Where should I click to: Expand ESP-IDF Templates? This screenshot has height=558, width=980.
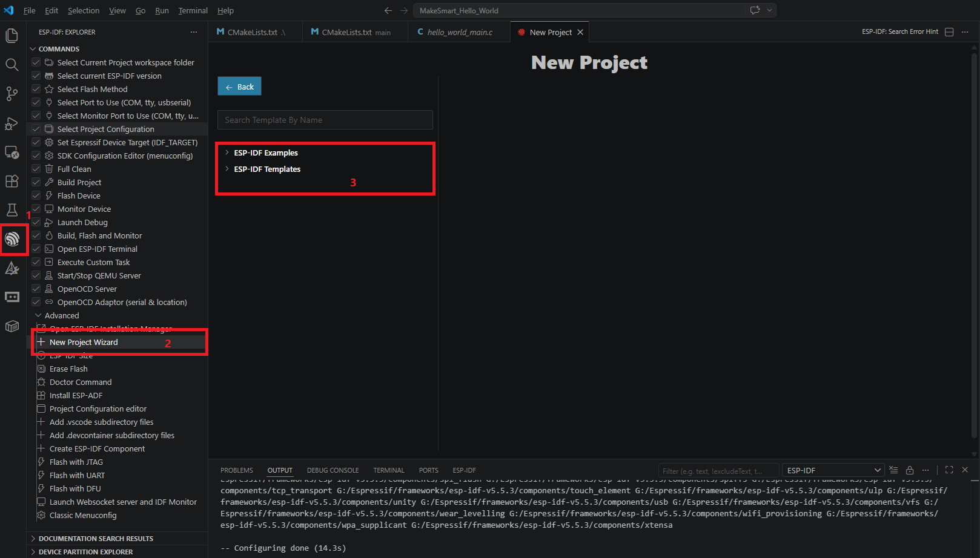pos(227,169)
